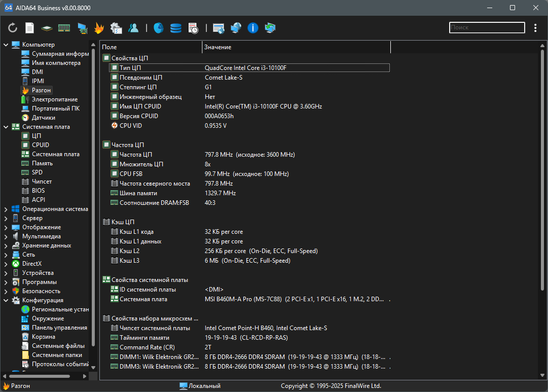Click the monitor with network card icon

[x=82, y=28]
